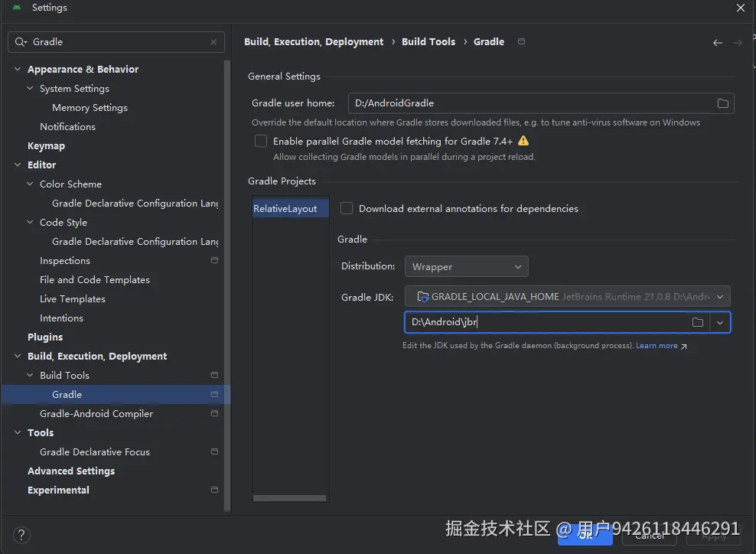The height and width of the screenshot is (554, 756).
Task: Select Gradle Declarative Configuration under Code Style
Action: [135, 242]
